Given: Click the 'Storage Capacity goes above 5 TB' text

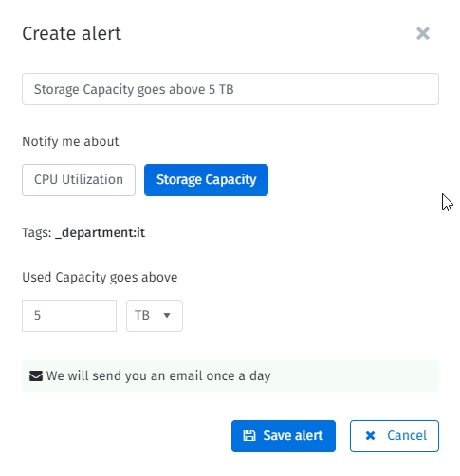Looking at the screenshot, I should click(x=134, y=89).
